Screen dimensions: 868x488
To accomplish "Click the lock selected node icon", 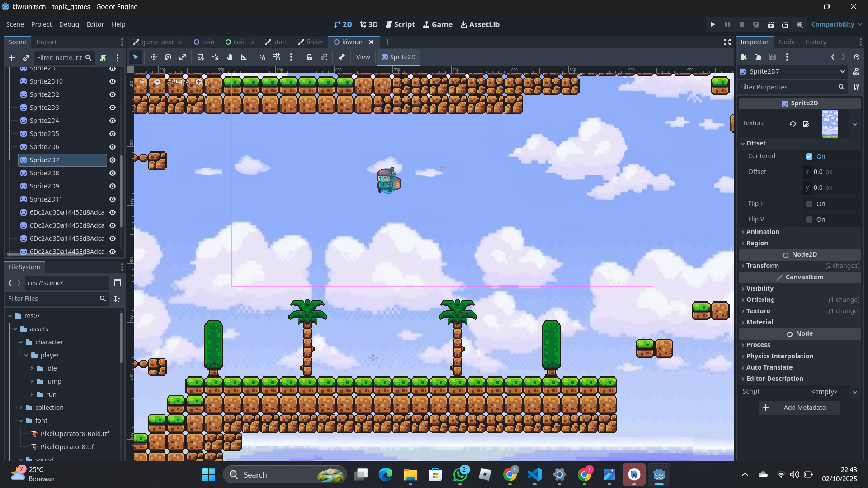I will tap(309, 57).
